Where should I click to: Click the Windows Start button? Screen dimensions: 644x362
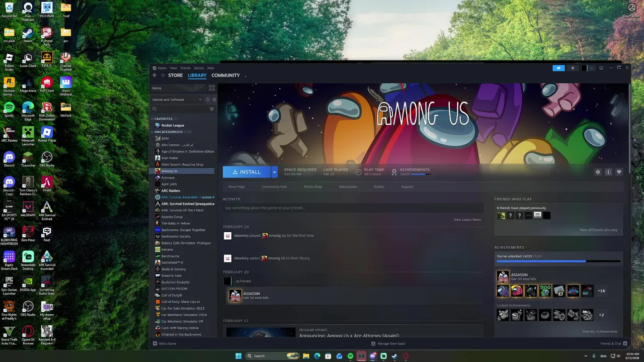click(x=238, y=356)
